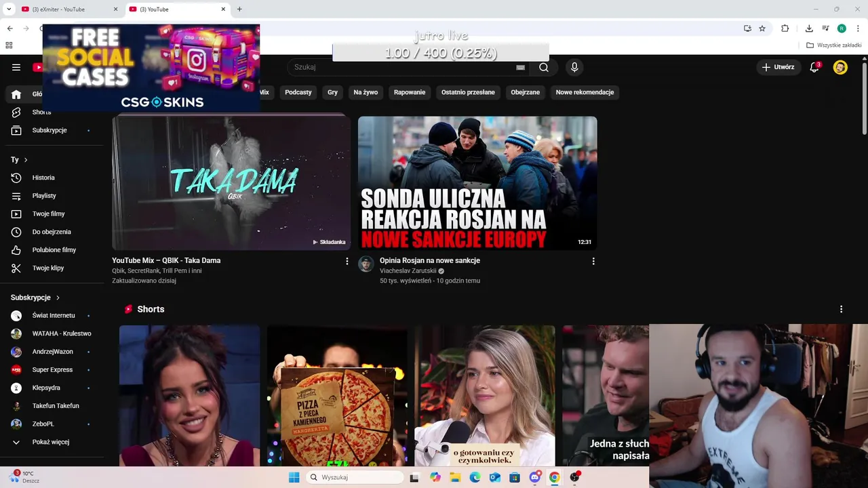
Task: Open Chrome downloads icon
Action: (x=809, y=28)
